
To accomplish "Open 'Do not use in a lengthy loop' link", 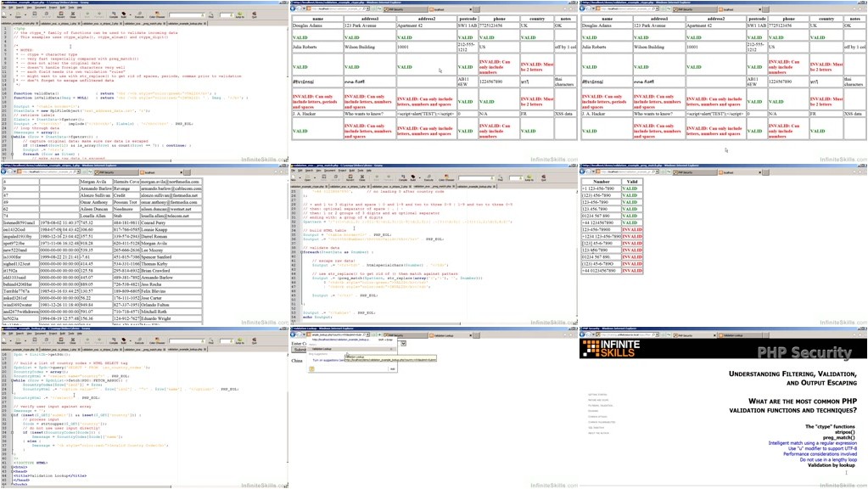I will click(828, 459).
